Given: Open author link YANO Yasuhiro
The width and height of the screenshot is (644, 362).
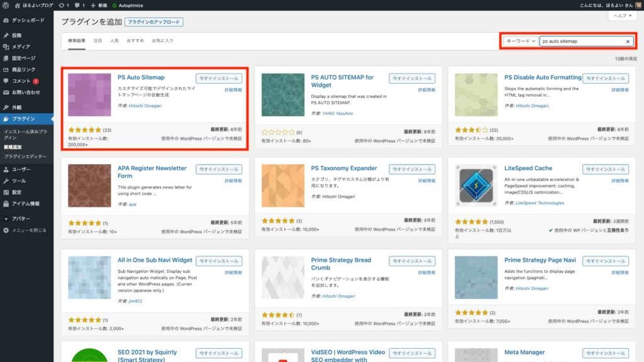Looking at the screenshot, I should [338, 113].
